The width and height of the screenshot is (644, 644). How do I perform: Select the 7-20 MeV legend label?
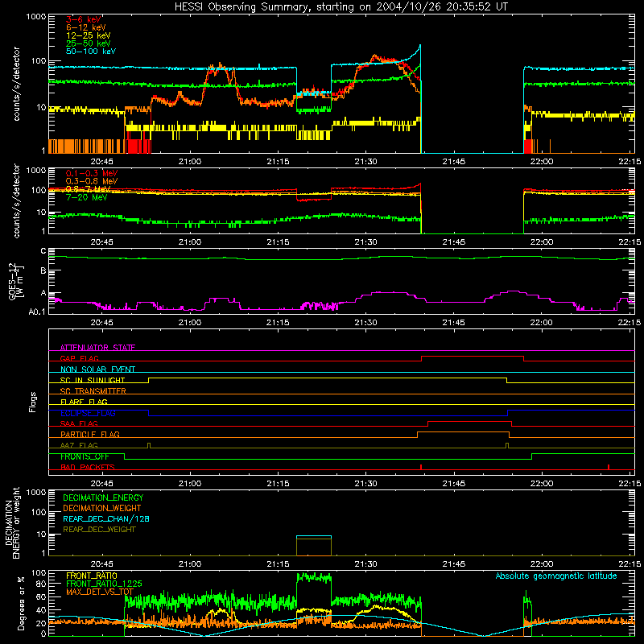coord(87,197)
